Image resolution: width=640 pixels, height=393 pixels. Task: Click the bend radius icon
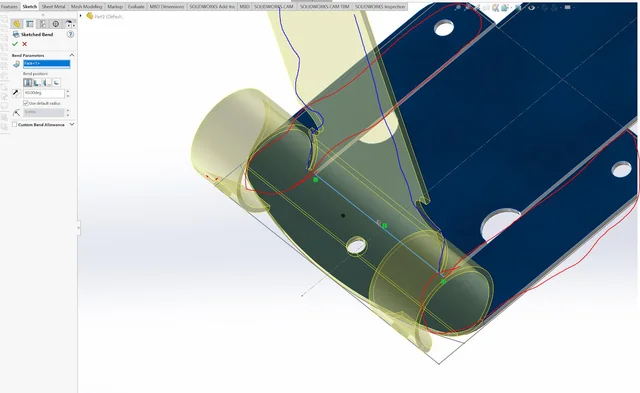(17, 113)
